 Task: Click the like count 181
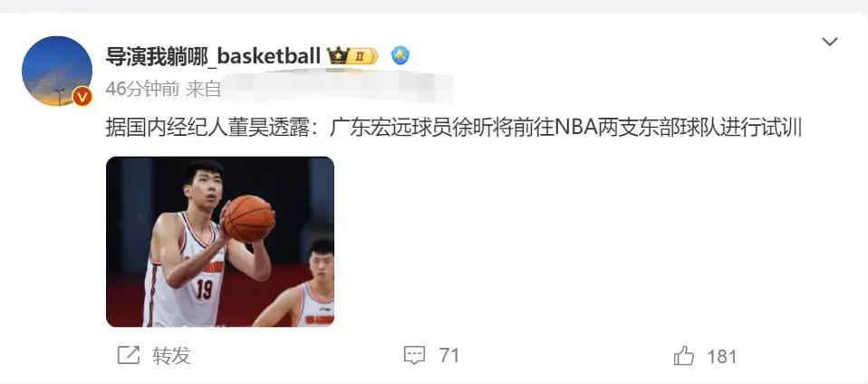pyautogui.click(x=722, y=356)
